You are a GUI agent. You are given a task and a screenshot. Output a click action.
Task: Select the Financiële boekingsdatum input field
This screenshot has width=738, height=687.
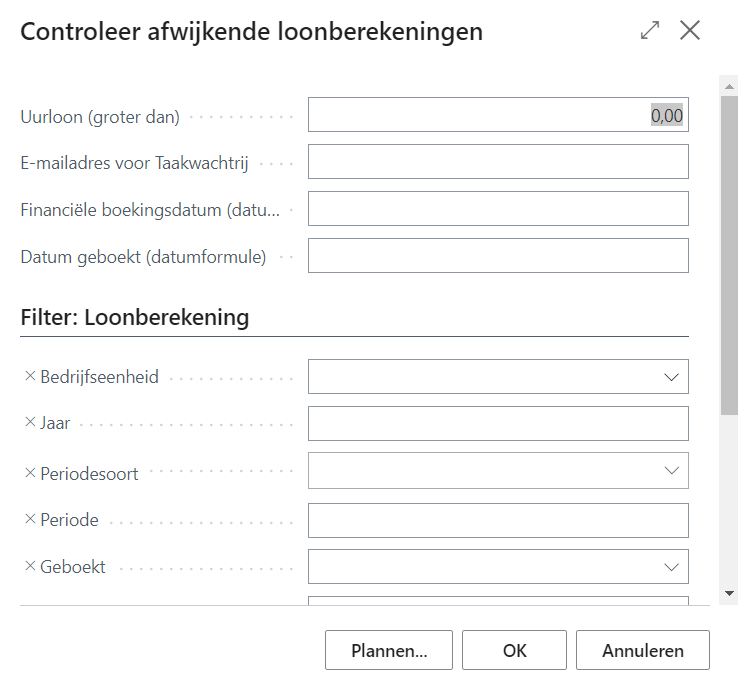click(x=498, y=209)
